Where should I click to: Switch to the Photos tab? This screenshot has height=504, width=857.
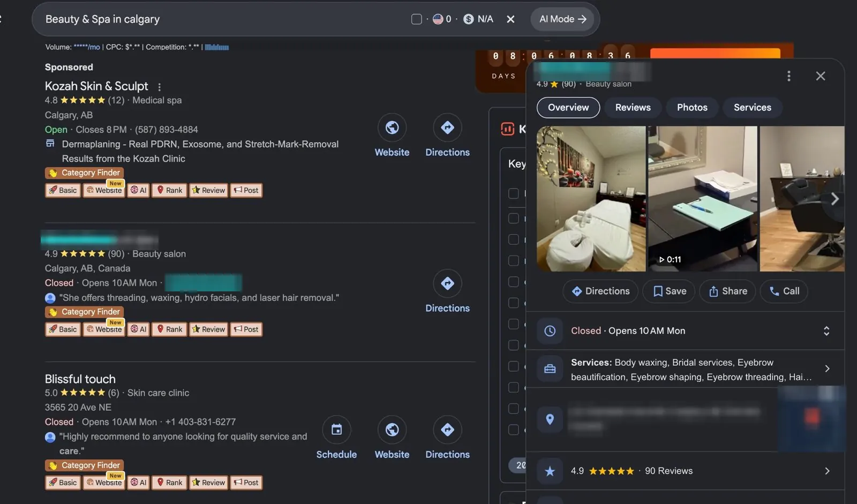click(x=692, y=108)
